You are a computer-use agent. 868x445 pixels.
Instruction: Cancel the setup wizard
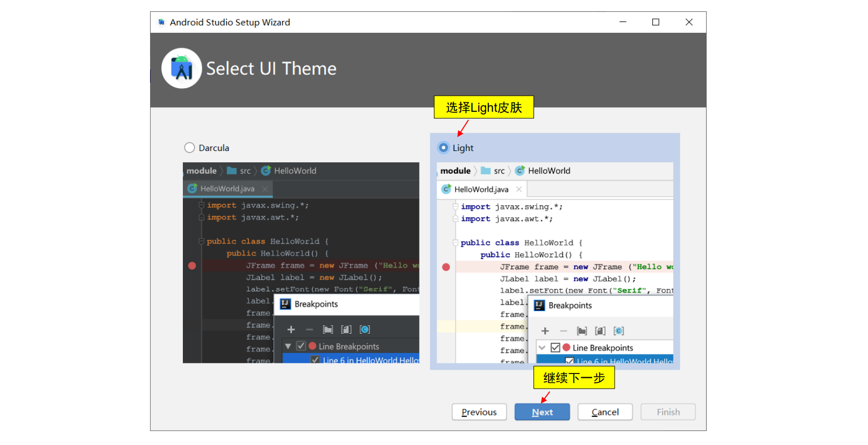point(605,412)
